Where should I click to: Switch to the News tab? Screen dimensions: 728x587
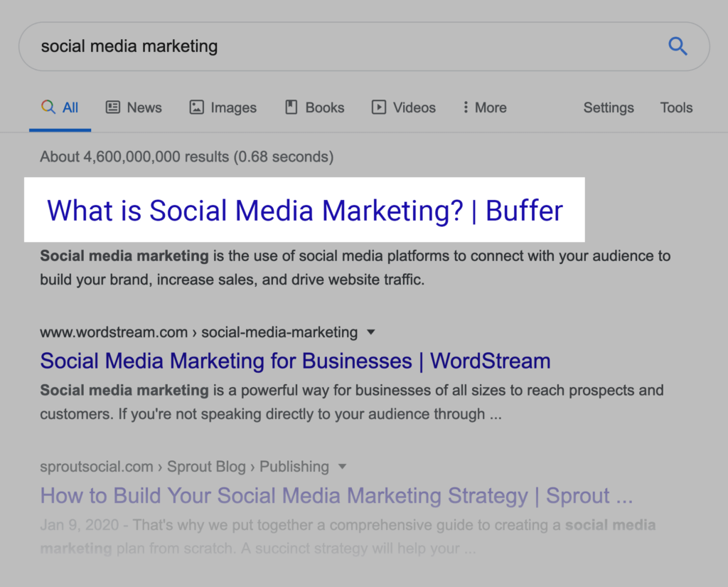[134, 108]
